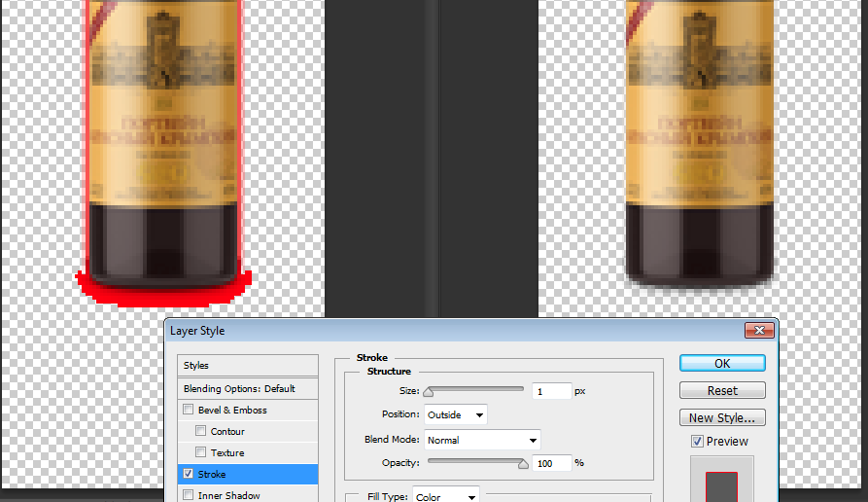Image resolution: width=868 pixels, height=502 pixels.
Task: Close the Layer Style dialog
Action: (x=759, y=330)
